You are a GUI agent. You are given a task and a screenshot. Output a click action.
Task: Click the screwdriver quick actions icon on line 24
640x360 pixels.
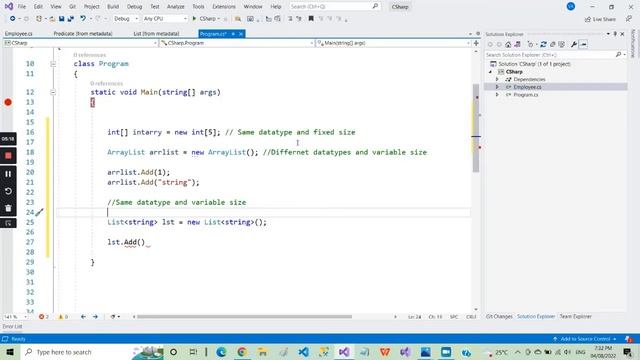pos(39,212)
